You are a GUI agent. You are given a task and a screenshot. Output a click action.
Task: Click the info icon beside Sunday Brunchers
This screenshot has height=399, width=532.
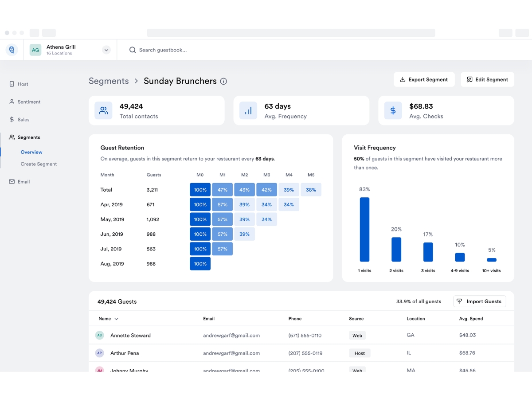tap(224, 81)
